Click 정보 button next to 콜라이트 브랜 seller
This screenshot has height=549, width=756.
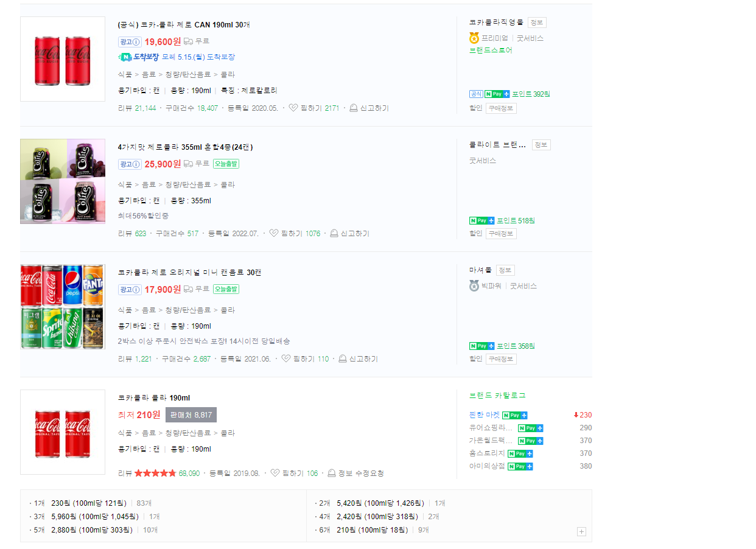coord(541,145)
